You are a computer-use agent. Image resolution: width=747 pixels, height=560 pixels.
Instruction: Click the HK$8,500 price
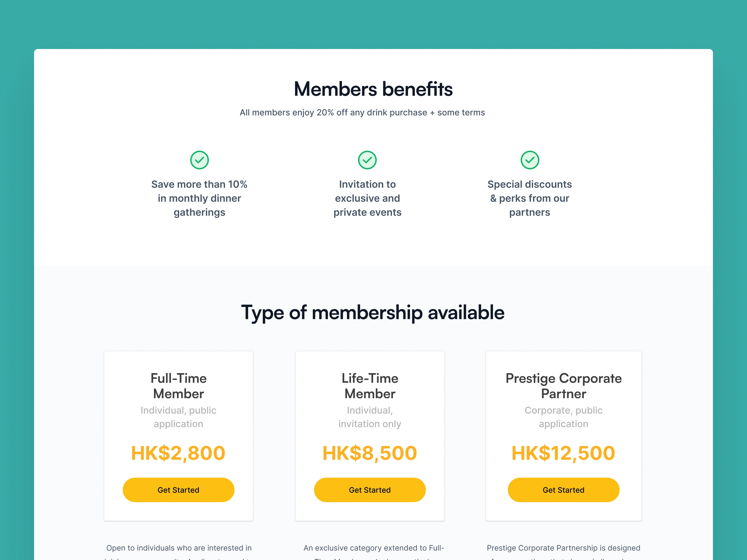coord(370,453)
